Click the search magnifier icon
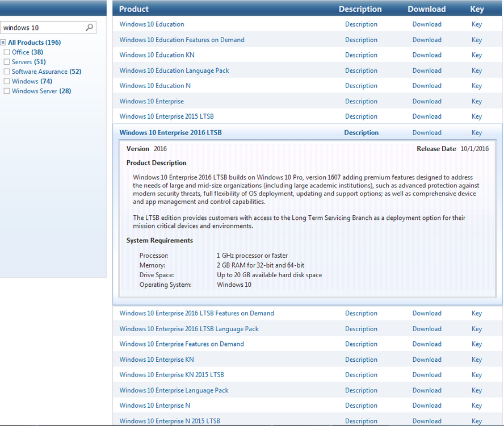Screen dimensions: 504x426 (x=90, y=27)
